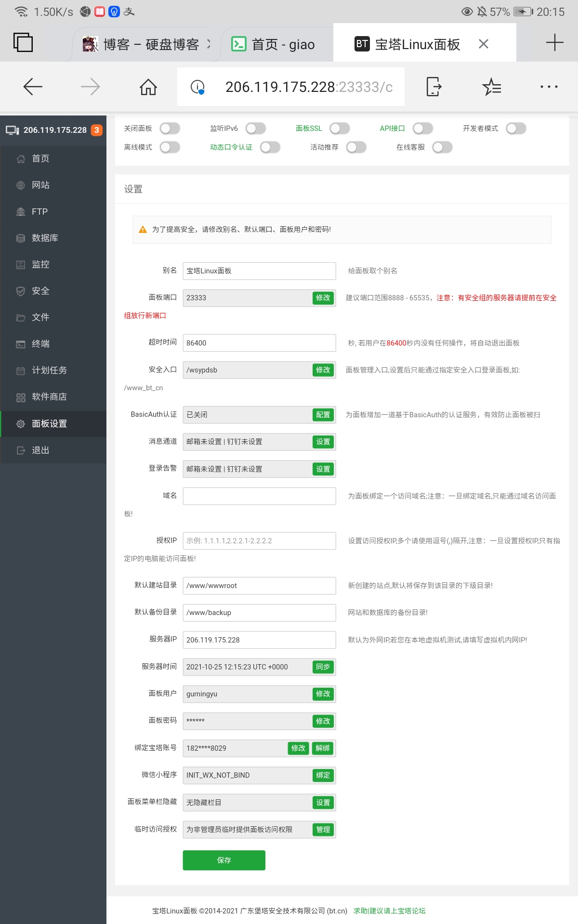The image size is (578, 924).
Task: Open the browser tabs overview icon
Action: 23,42
